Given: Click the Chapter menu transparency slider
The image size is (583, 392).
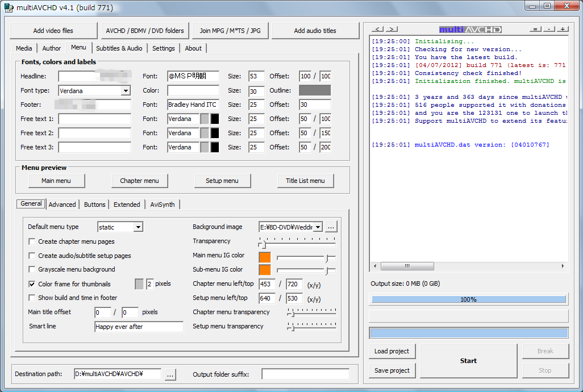Looking at the screenshot, I should (311, 312).
